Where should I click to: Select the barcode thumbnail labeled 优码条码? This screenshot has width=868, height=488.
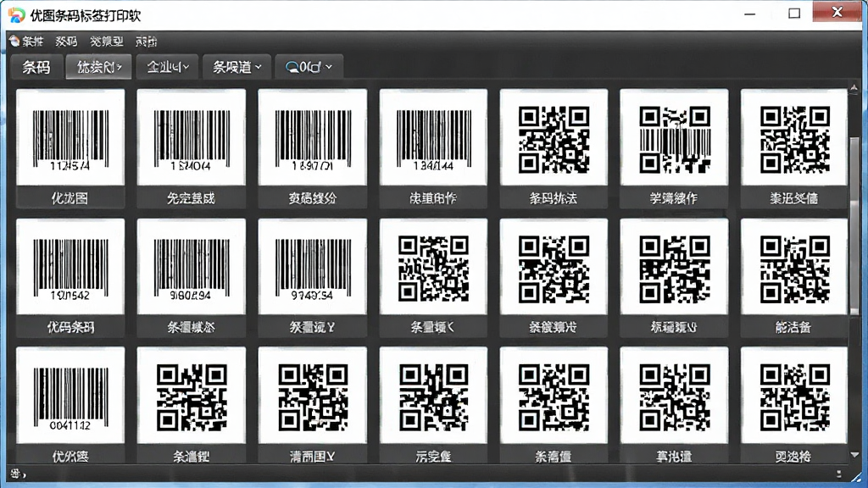click(70, 278)
